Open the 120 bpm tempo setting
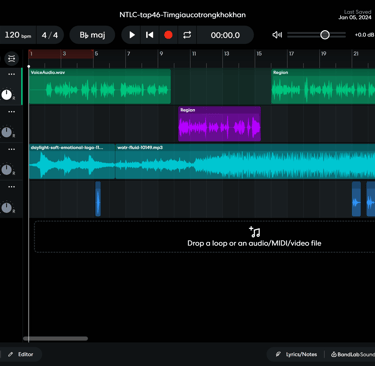375x366 pixels. (18, 35)
